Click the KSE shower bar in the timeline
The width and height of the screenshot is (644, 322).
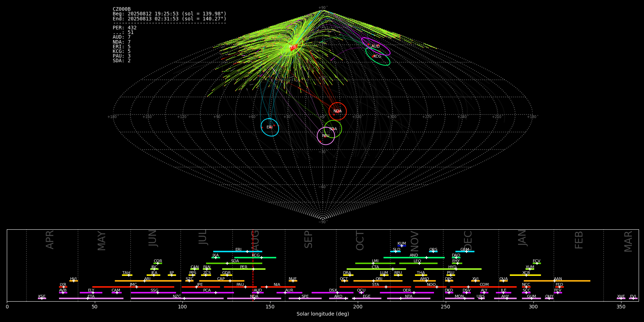[42, 298]
